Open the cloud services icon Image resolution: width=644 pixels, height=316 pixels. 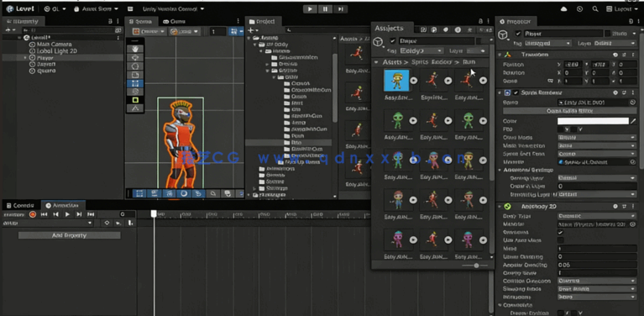pyautogui.click(x=564, y=9)
